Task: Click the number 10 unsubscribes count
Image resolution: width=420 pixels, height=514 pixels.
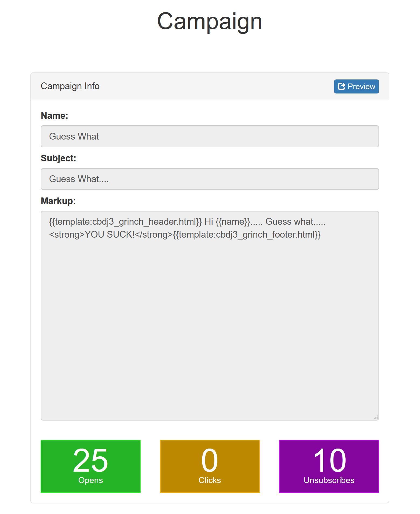Action: point(329,460)
